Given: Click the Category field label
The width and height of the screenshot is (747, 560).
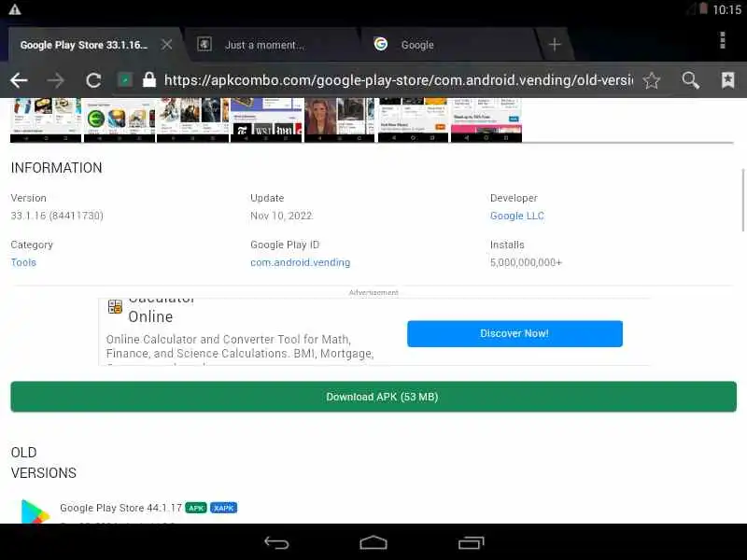Looking at the screenshot, I should 32,245.
